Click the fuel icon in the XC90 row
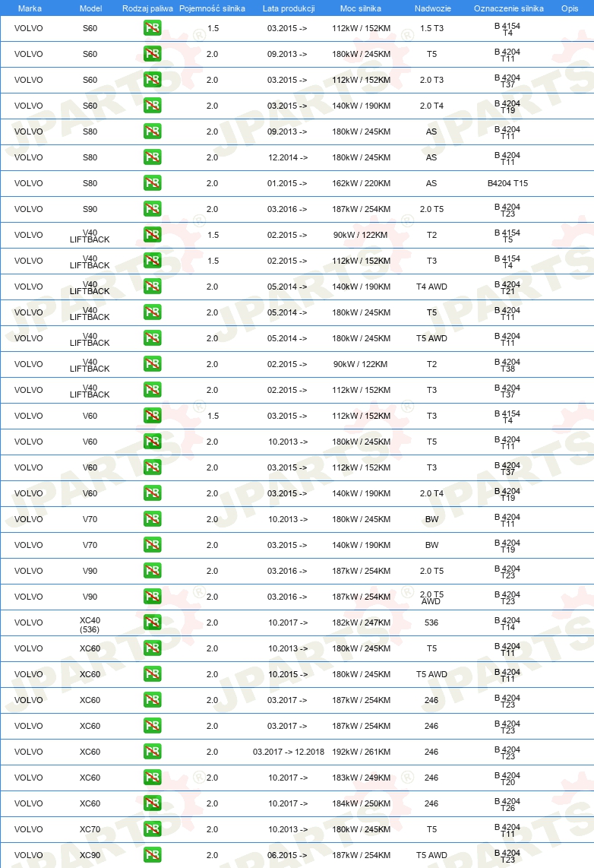The height and width of the screenshot is (868, 594). 152,855
